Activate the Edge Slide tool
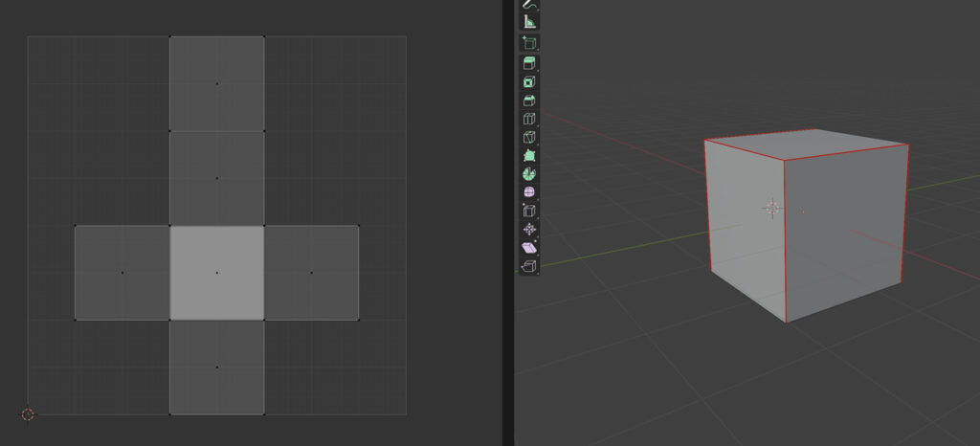The height and width of the screenshot is (446, 980). coord(529,211)
